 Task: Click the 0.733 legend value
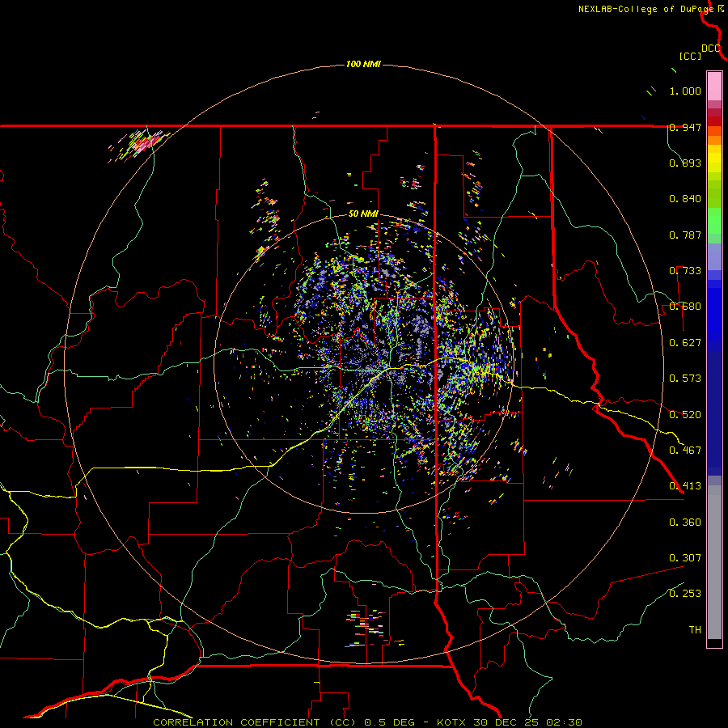(x=685, y=271)
